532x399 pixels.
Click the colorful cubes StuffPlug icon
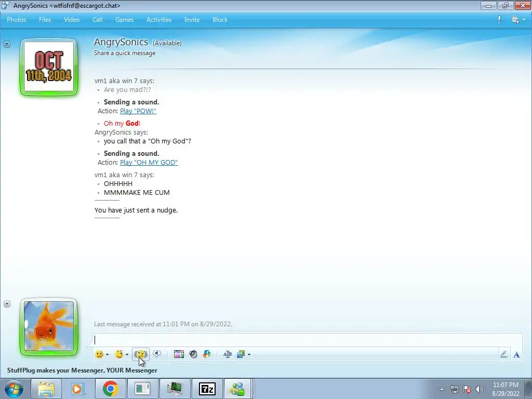tap(207, 354)
